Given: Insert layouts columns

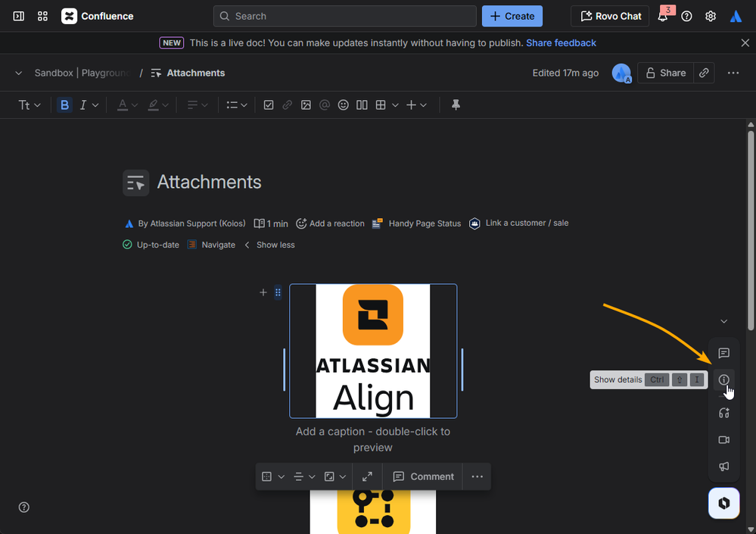Looking at the screenshot, I should click(x=362, y=105).
